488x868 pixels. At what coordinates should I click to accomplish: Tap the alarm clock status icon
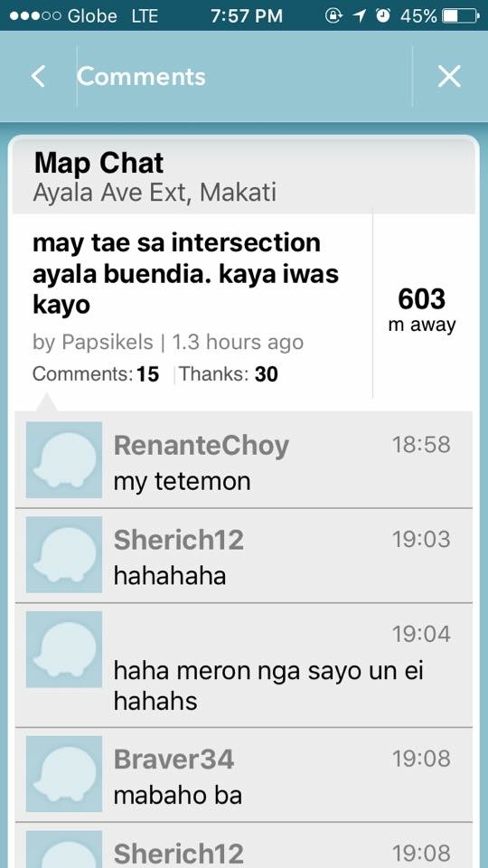tap(382, 15)
